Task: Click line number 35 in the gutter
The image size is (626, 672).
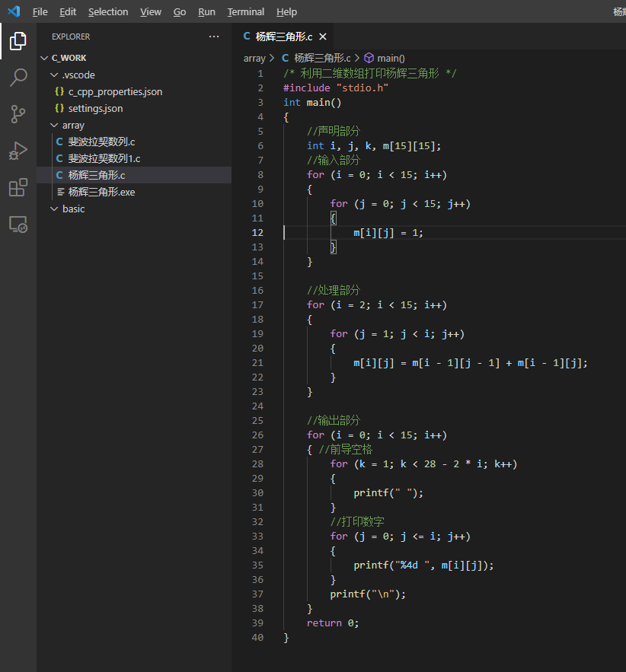Action: click(257, 565)
